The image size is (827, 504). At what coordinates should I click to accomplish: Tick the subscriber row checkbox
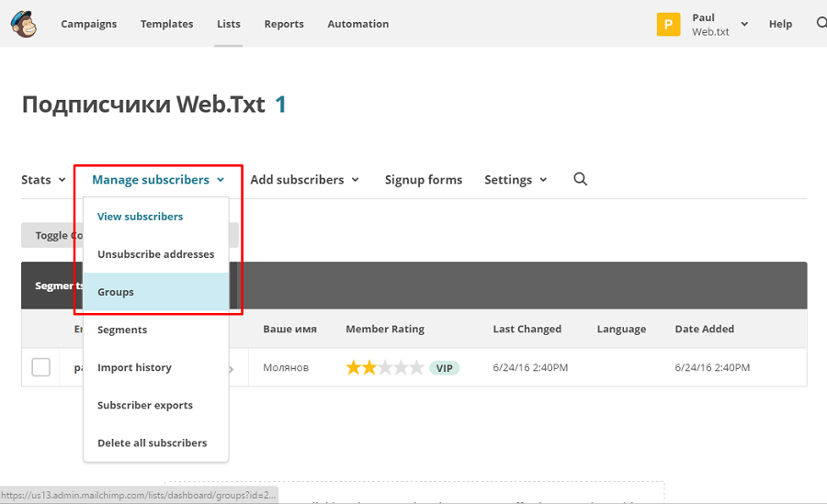(x=40, y=367)
